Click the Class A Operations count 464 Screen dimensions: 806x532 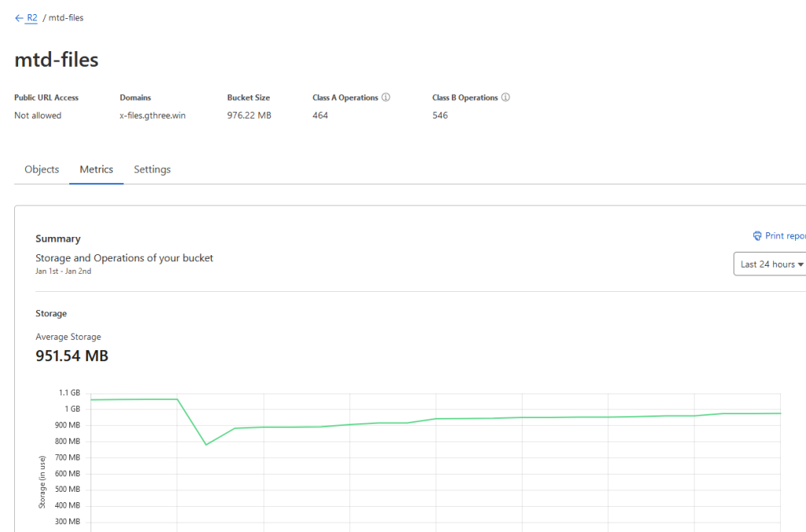(320, 116)
